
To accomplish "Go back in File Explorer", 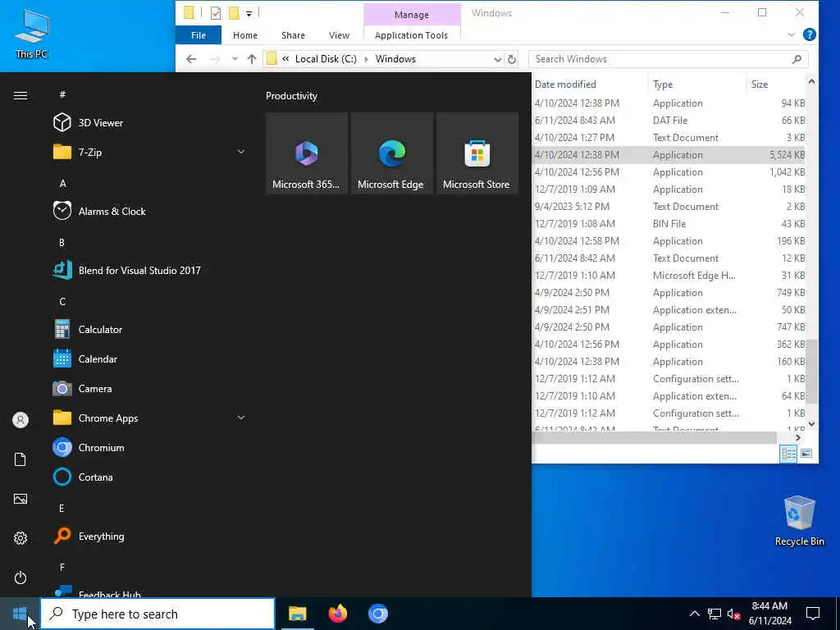I will [x=191, y=59].
